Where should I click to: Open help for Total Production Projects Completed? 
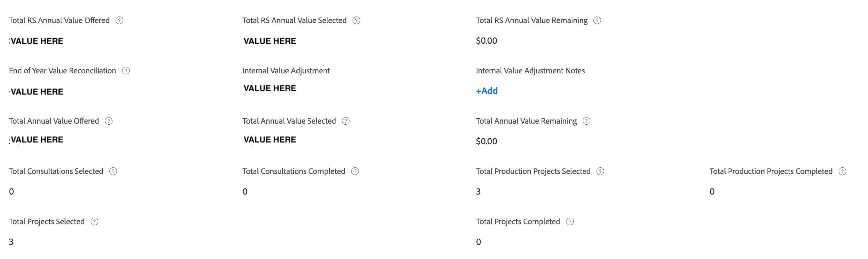click(x=842, y=172)
